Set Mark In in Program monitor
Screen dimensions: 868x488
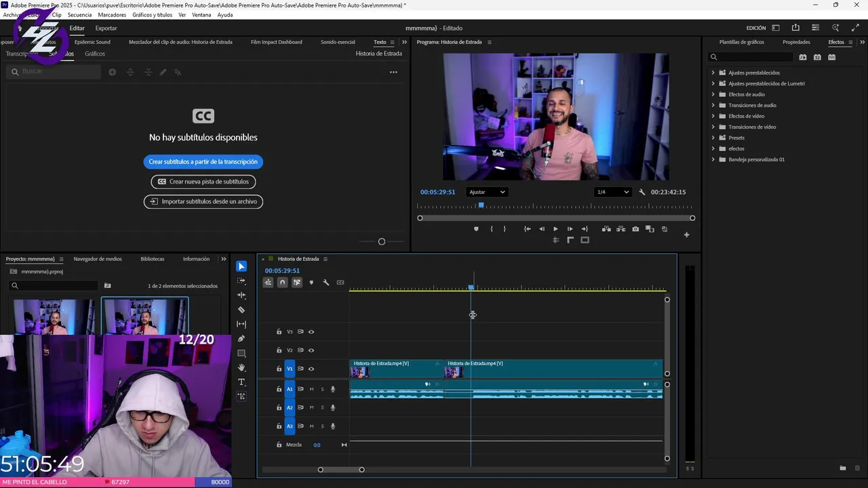click(x=492, y=229)
